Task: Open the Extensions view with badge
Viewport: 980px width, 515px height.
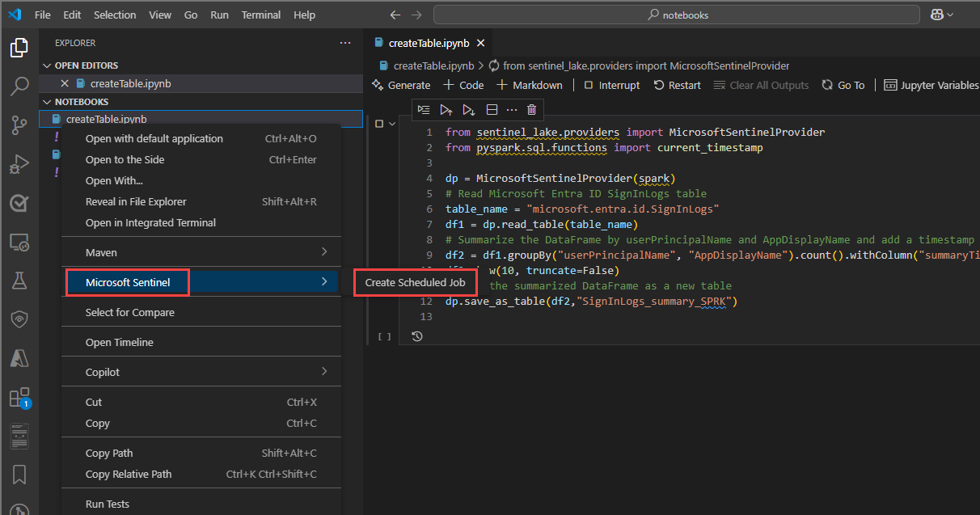Action: 19,397
